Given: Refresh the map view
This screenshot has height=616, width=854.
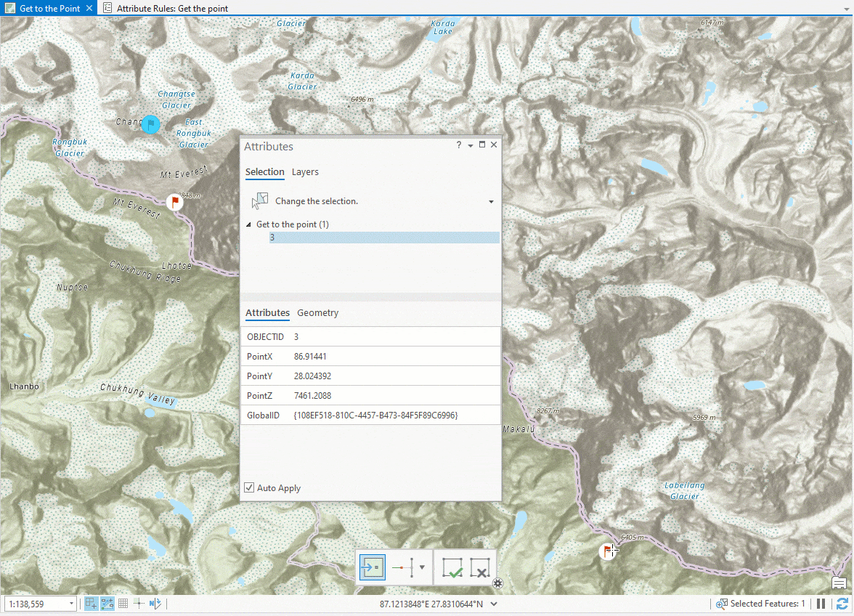Looking at the screenshot, I should [x=842, y=604].
